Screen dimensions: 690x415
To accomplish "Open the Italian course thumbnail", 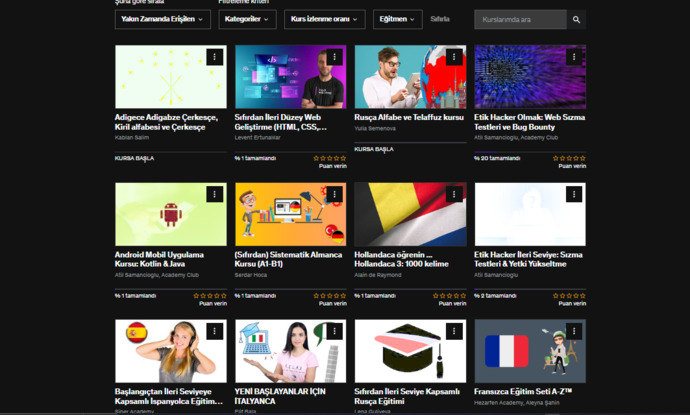I will coord(290,351).
